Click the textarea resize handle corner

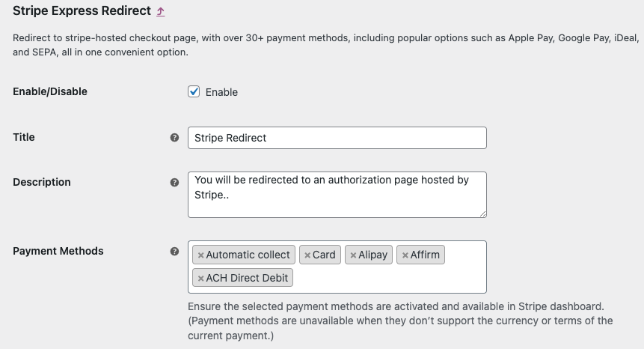(x=482, y=213)
